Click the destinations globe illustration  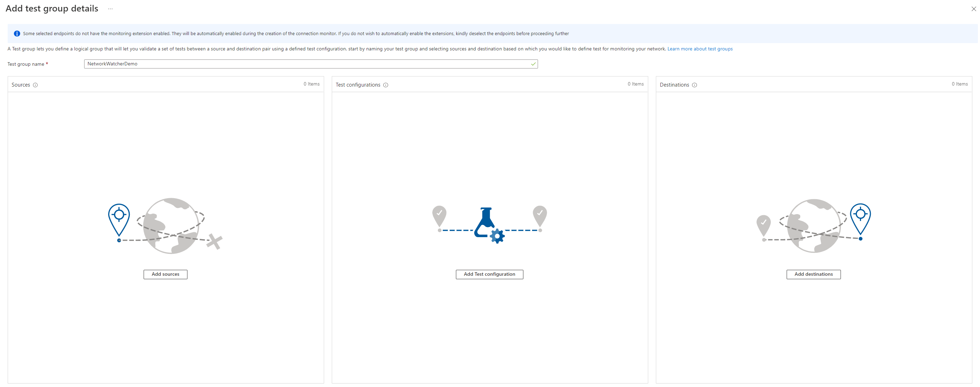coord(813,226)
